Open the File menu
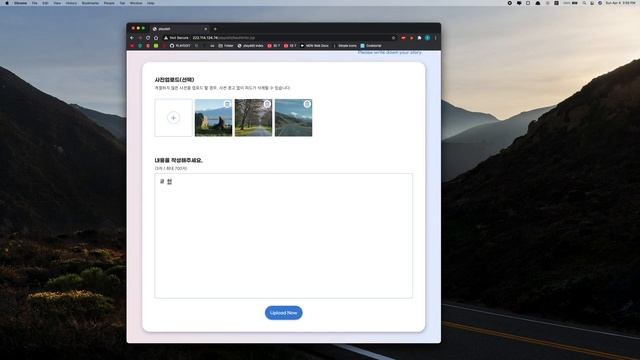 [x=35, y=3]
